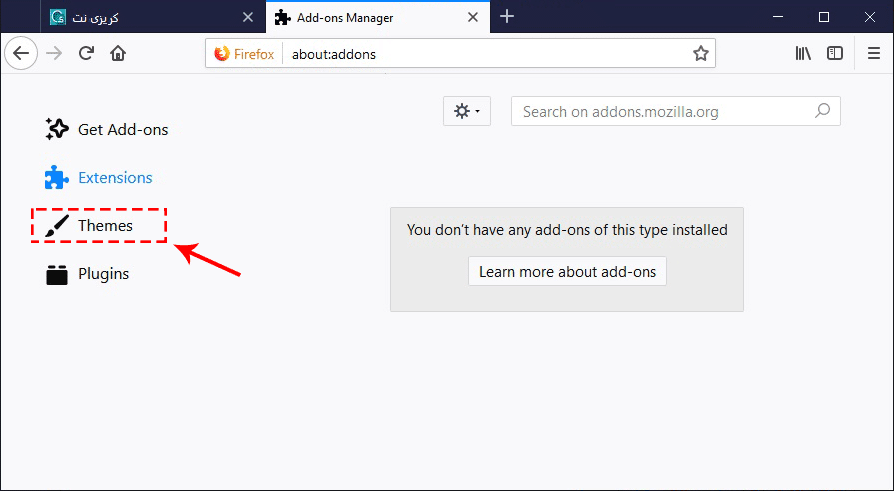Open a new tab with plus button
Viewport: 894px width, 491px height.
(x=507, y=17)
